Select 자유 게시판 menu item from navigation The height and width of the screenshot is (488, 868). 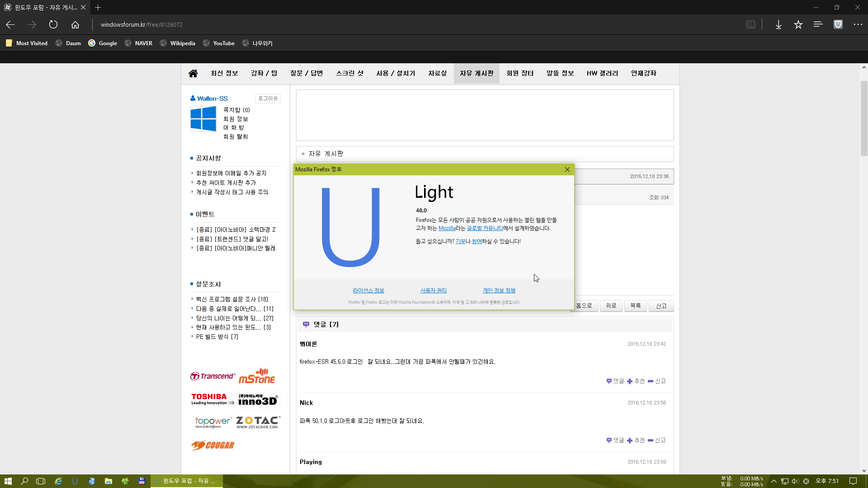point(477,73)
